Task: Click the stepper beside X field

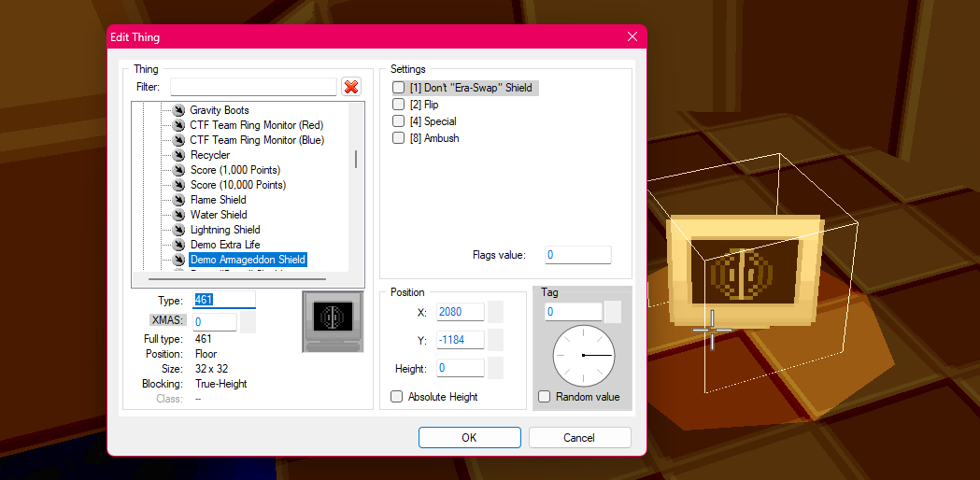Action: pyautogui.click(x=495, y=312)
